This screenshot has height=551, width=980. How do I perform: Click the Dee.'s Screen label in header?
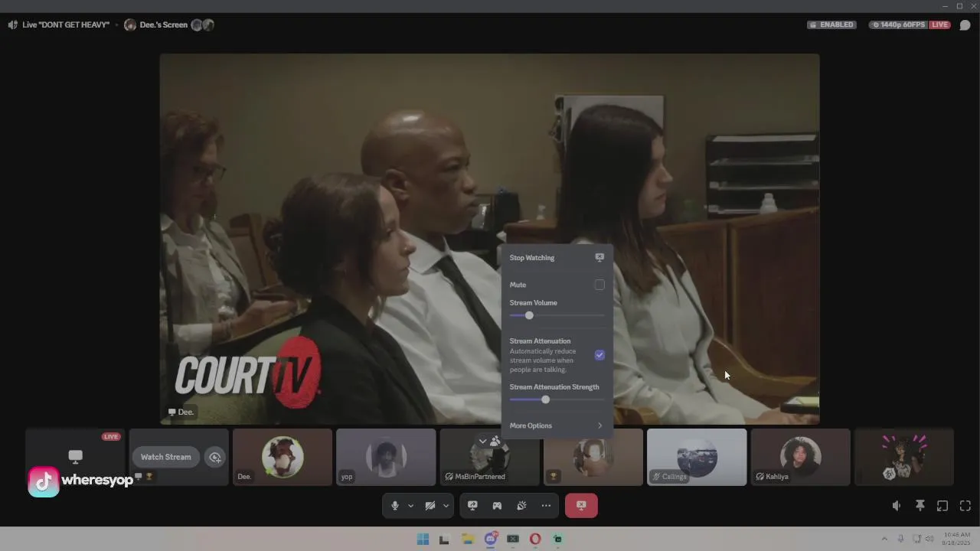click(x=163, y=24)
